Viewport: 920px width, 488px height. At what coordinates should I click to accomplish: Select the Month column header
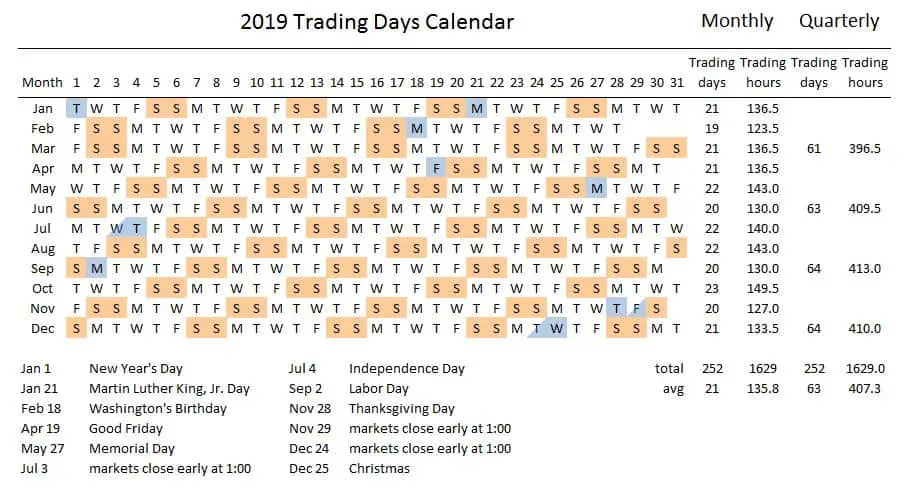point(42,82)
